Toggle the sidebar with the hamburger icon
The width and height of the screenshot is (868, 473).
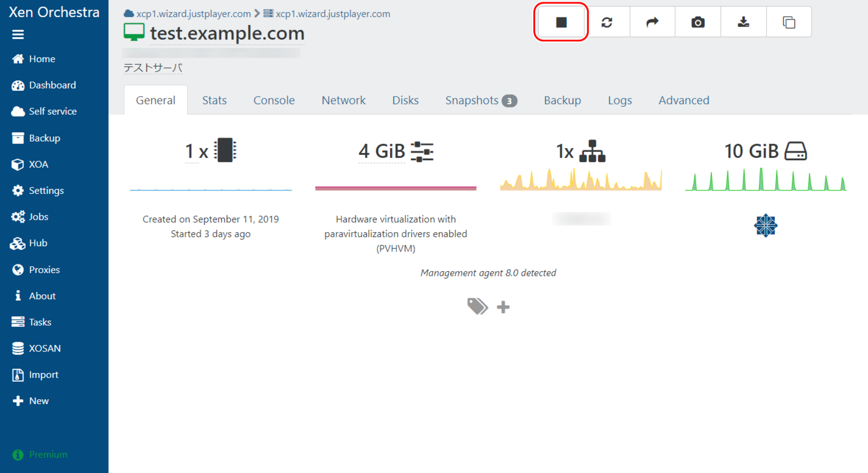click(x=18, y=34)
